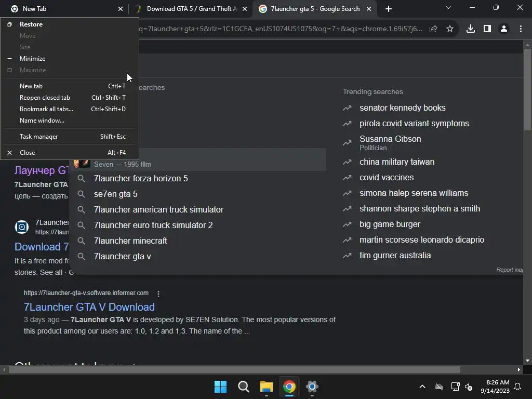Open notifications bell in taskbar
This screenshot has height=399, width=532.
518,387
